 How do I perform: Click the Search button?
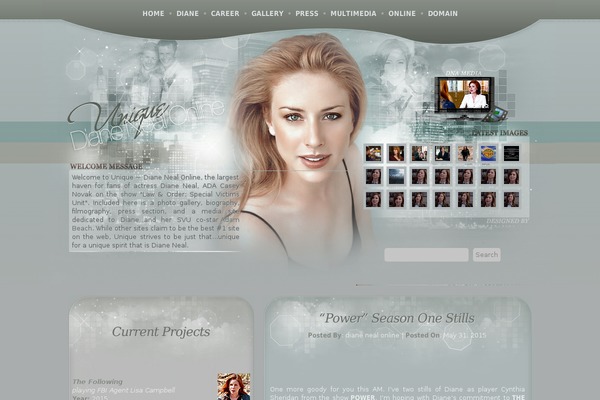coord(487,255)
